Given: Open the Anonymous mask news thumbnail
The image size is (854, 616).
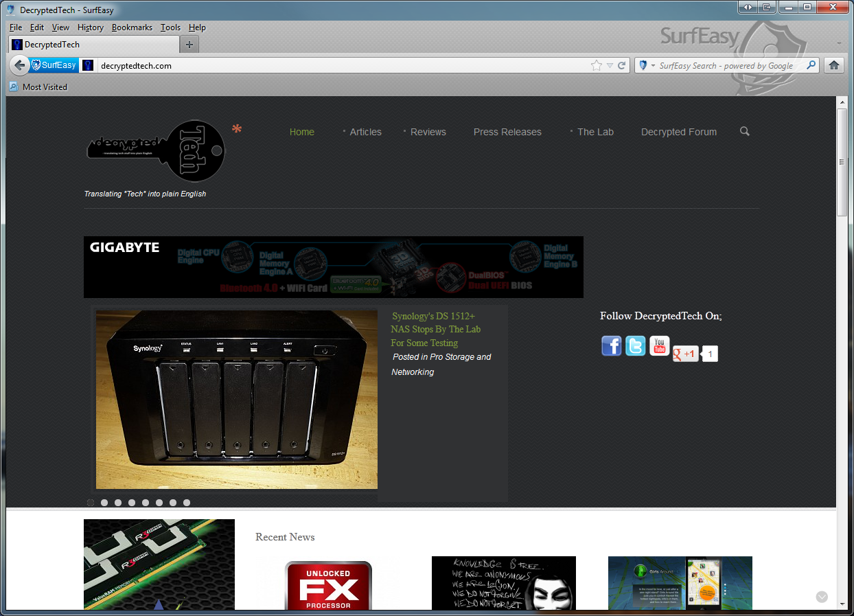Looking at the screenshot, I should (504, 583).
